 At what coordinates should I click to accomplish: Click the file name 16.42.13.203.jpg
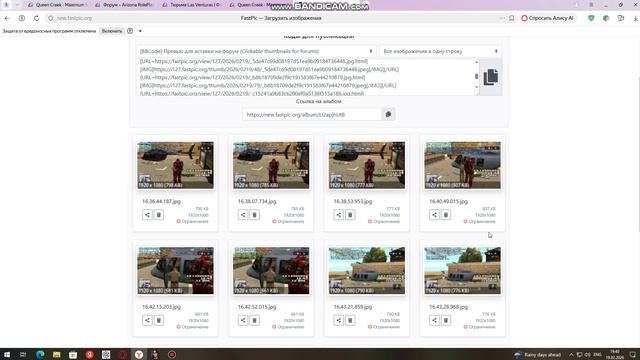(x=161, y=307)
